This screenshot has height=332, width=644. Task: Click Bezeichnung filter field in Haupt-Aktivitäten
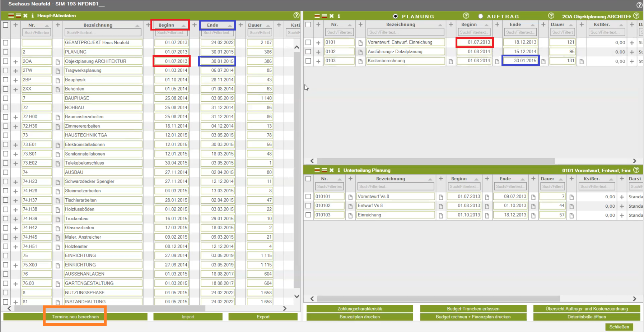coord(103,33)
